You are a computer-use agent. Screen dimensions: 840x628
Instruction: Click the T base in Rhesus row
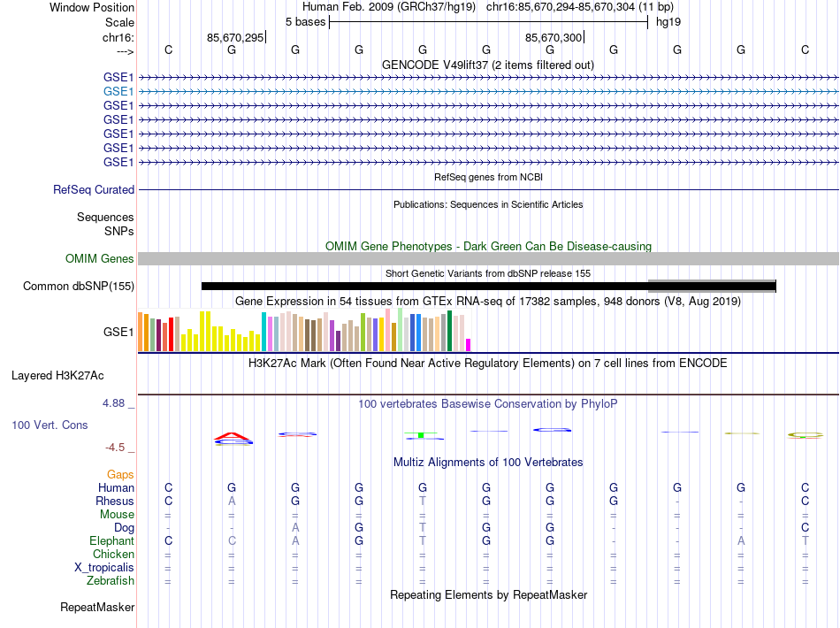click(423, 501)
